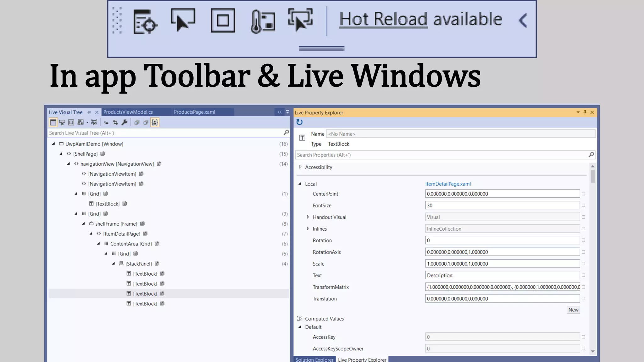This screenshot has width=644, height=362.
Task: Open tab list dropdown beside double-chevron
Action: click(287, 112)
